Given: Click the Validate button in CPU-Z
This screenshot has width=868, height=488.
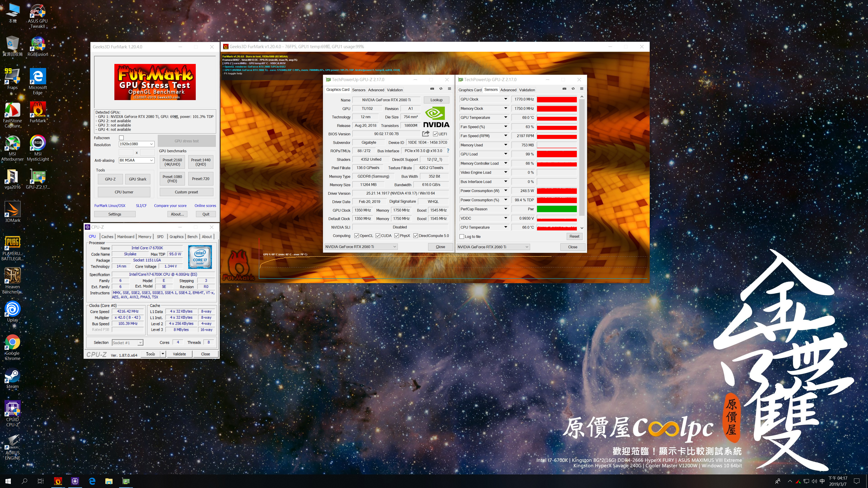Looking at the screenshot, I should point(179,354).
